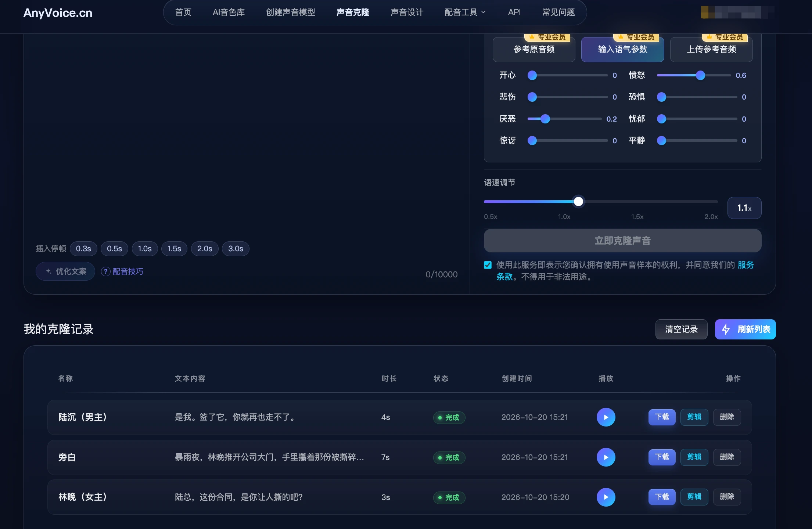Click the 愤怒 emotion slider handle
812x529 pixels.
(700, 75)
